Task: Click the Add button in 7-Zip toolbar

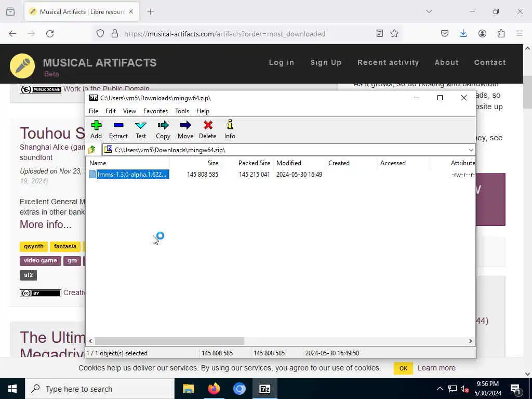Action: [x=96, y=129]
